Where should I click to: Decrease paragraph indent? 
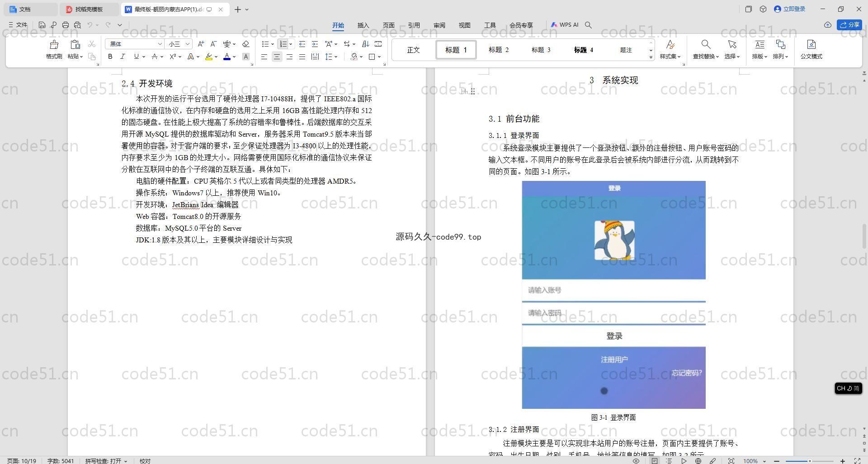(302, 44)
